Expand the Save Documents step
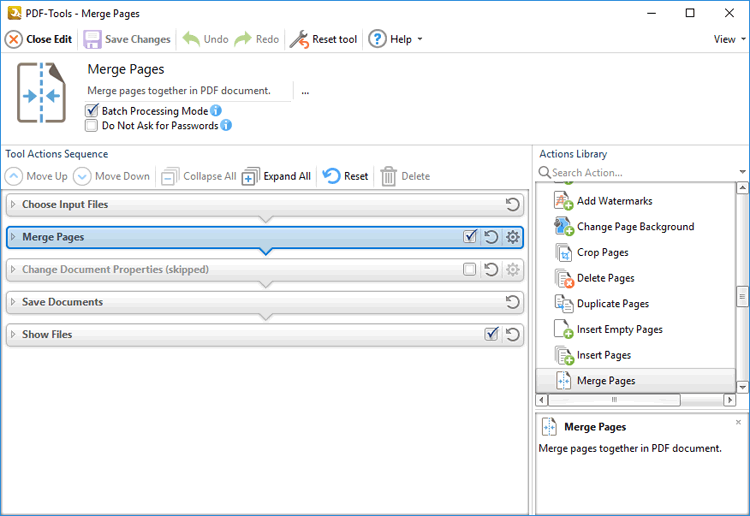 tap(13, 302)
